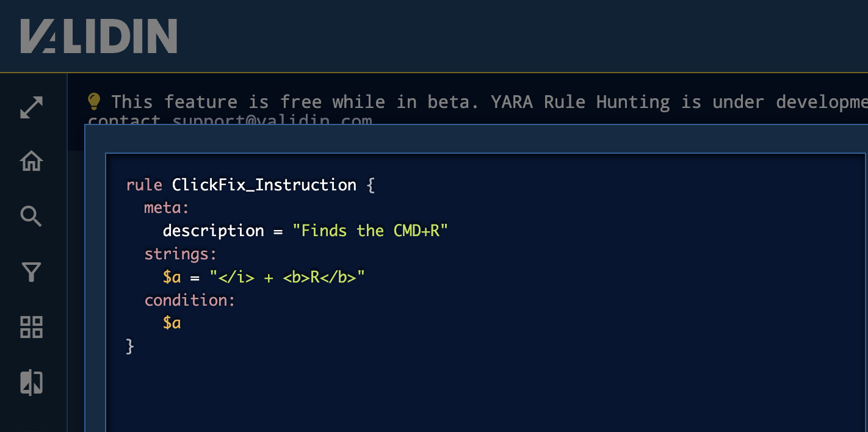Image resolution: width=868 pixels, height=432 pixels.
Task: Place cursor on the "meta:" line
Action: [x=167, y=208]
